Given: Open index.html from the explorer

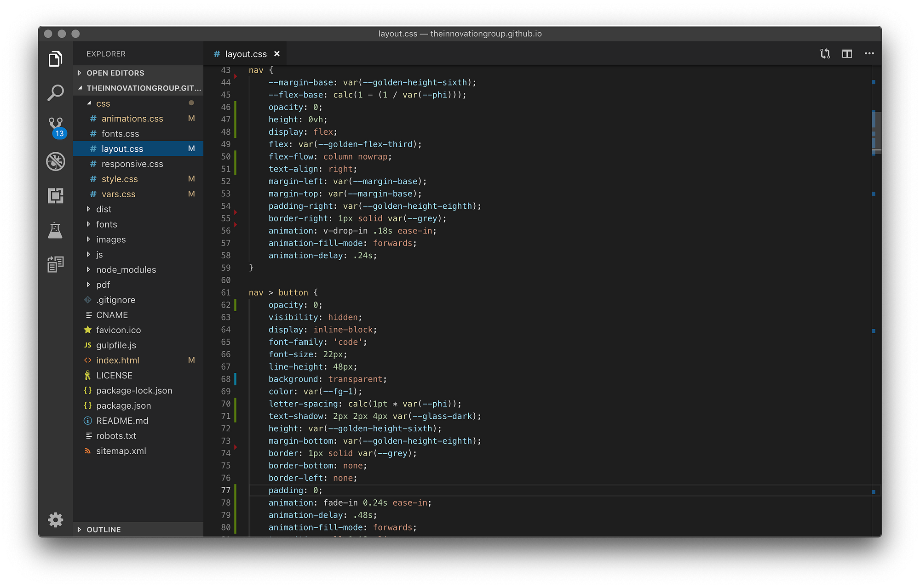Looking at the screenshot, I should 117,360.
